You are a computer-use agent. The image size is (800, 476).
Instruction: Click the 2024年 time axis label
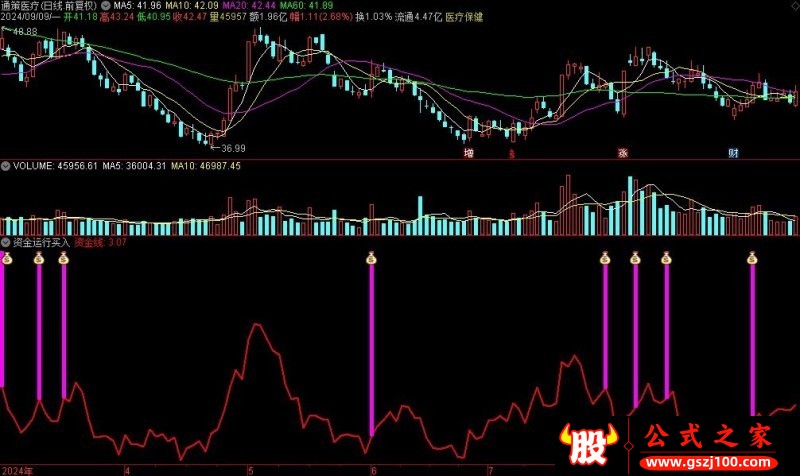pyautogui.click(x=17, y=471)
